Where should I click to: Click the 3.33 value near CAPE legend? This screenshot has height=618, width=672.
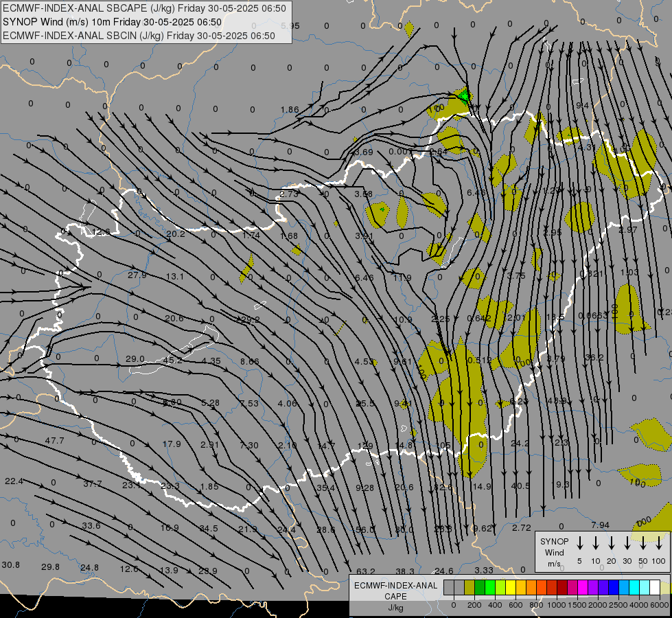point(484,570)
